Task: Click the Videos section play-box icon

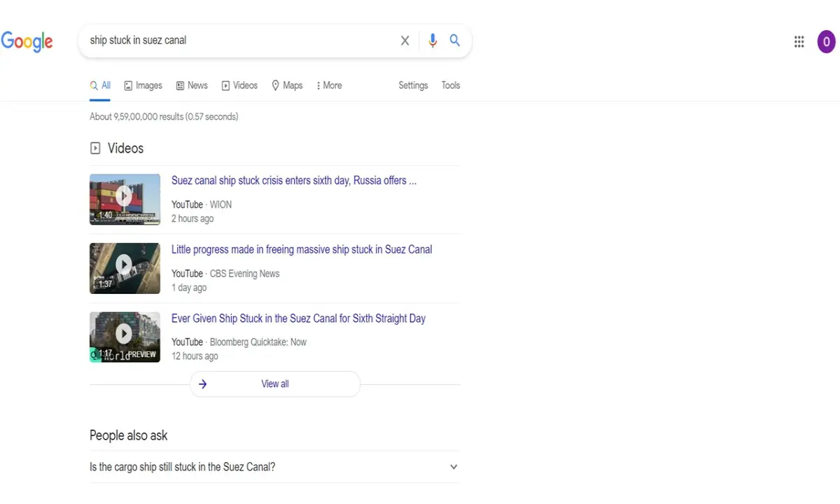Action: [x=95, y=148]
